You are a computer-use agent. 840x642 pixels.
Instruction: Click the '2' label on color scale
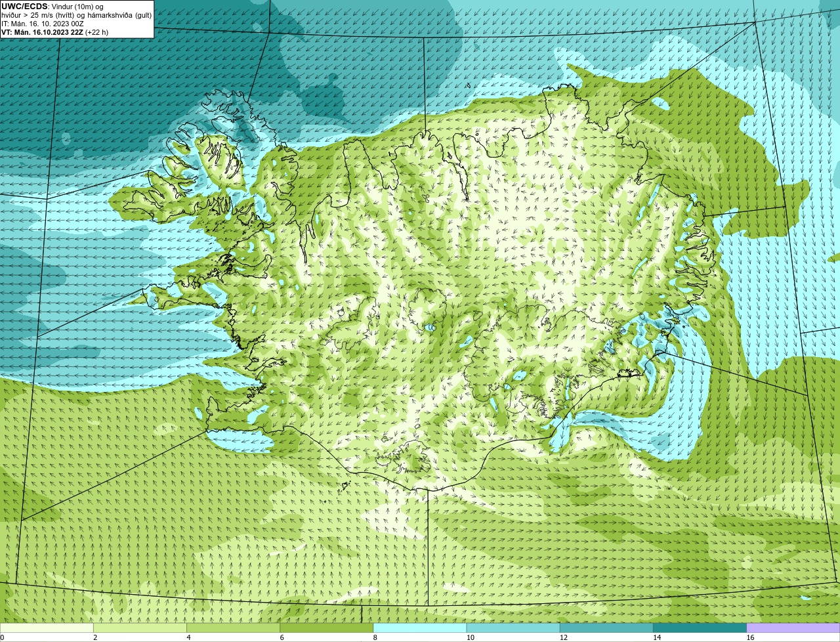tap(95, 637)
